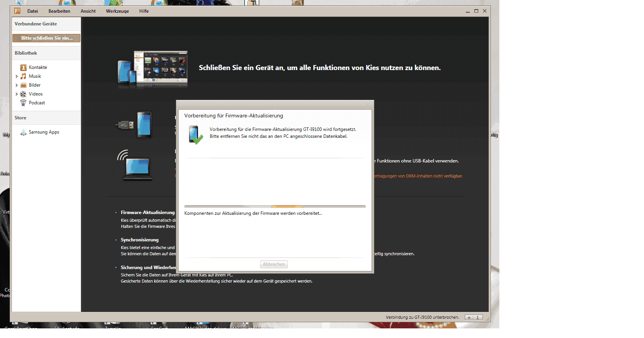The width and height of the screenshot is (644, 338).
Task: Click the Bilder folder icon
Action: 23,85
